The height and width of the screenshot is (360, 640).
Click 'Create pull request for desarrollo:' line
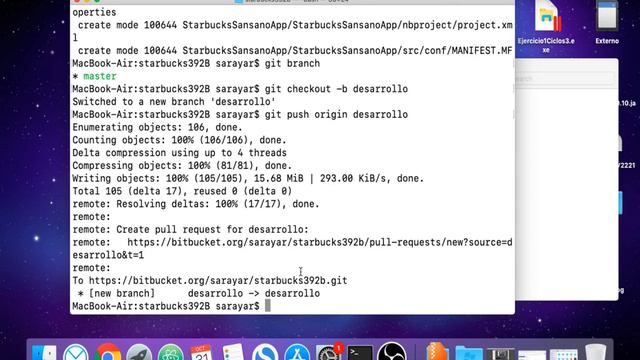pos(191,229)
